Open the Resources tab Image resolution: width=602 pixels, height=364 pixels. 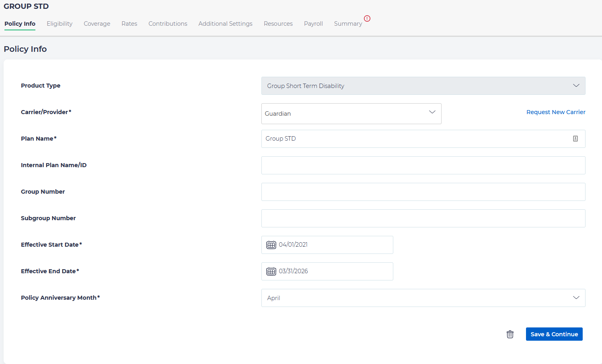tap(278, 24)
